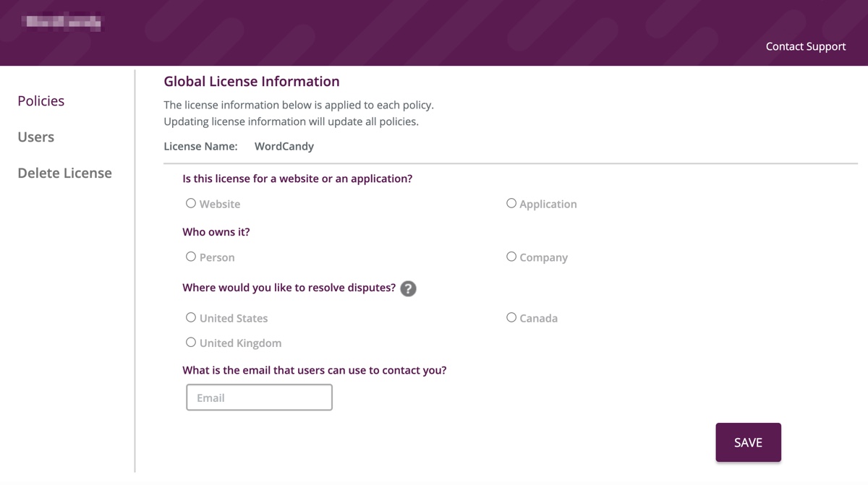The image size is (868, 485).
Task: Click the disputes help question mark icon
Action: (x=408, y=288)
